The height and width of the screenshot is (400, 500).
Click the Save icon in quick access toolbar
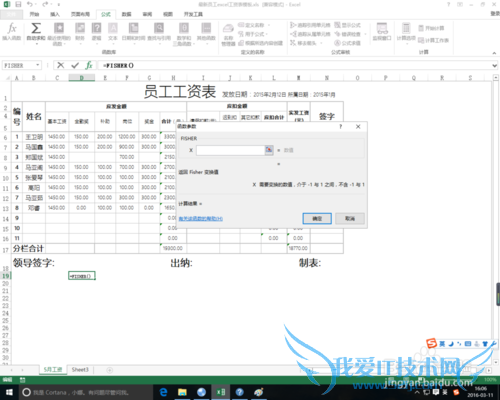pyautogui.click(x=18, y=4)
